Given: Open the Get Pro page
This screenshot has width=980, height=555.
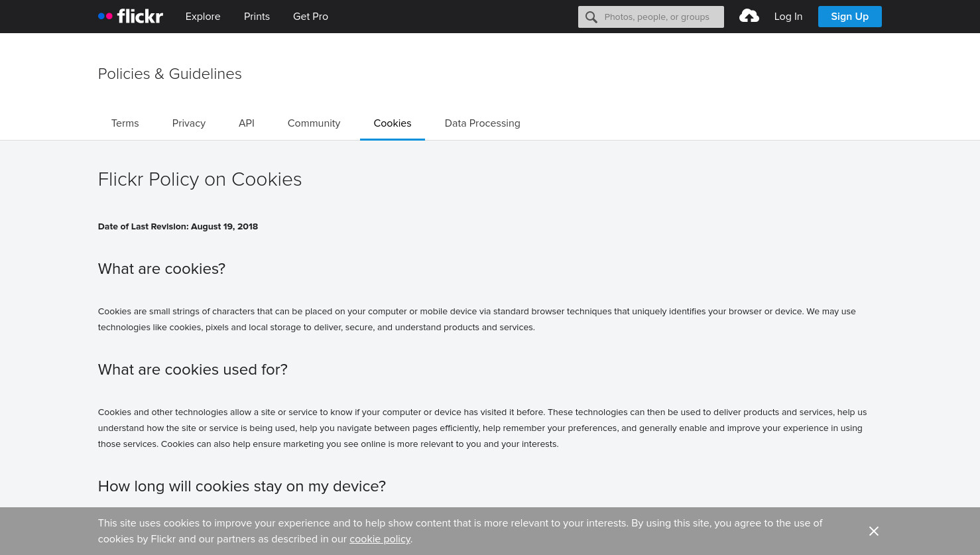Looking at the screenshot, I should pyautogui.click(x=310, y=17).
